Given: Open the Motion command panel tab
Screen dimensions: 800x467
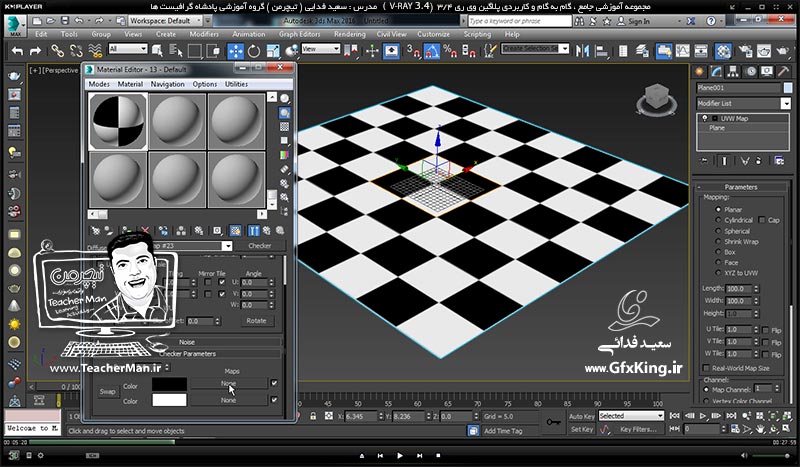Looking at the screenshot, I should click(x=751, y=71).
